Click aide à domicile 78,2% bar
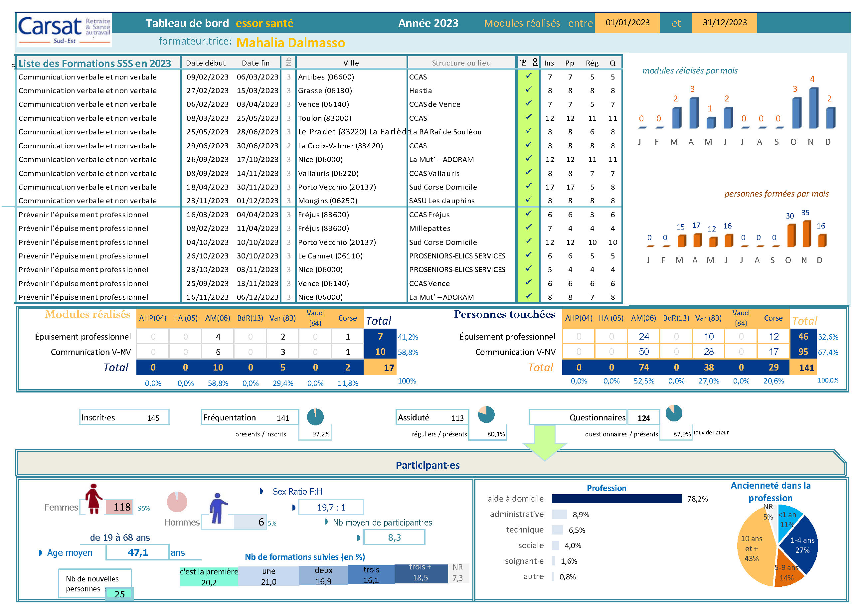Image resolution: width=856 pixels, height=616 pixels. (x=616, y=499)
